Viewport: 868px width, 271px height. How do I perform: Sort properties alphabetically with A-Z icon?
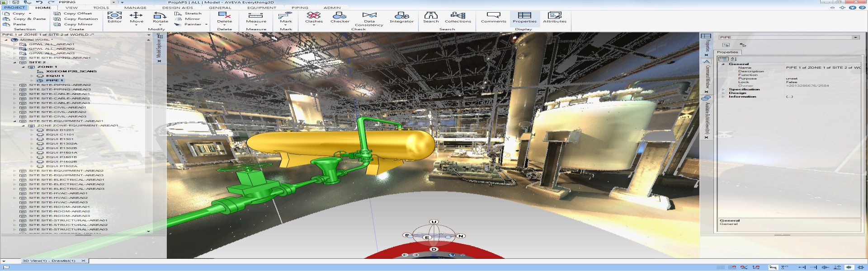[x=734, y=59]
